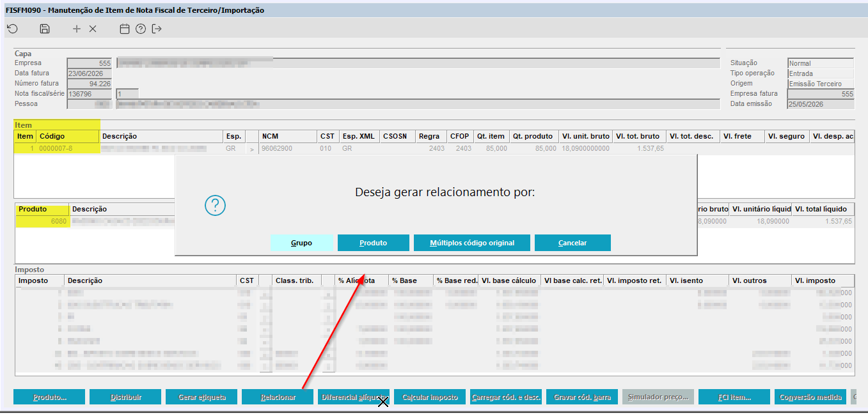Click the Produto column header in product grid
868x414 pixels.
click(x=42, y=209)
